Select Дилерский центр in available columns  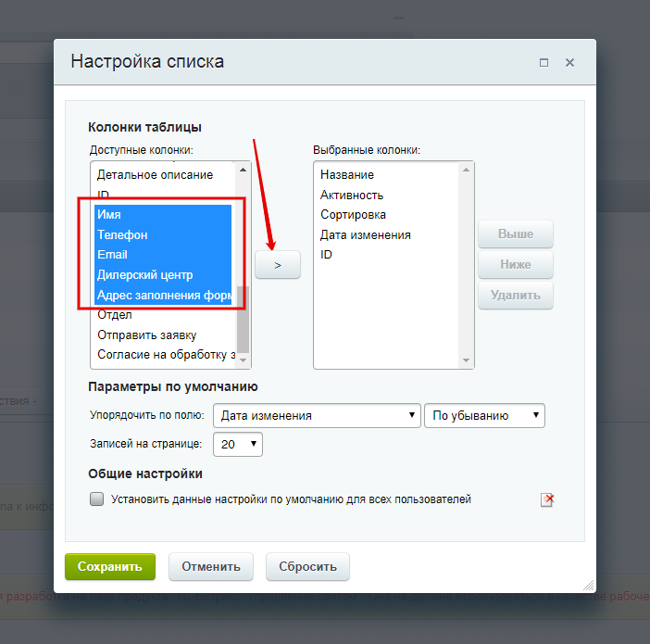163,274
